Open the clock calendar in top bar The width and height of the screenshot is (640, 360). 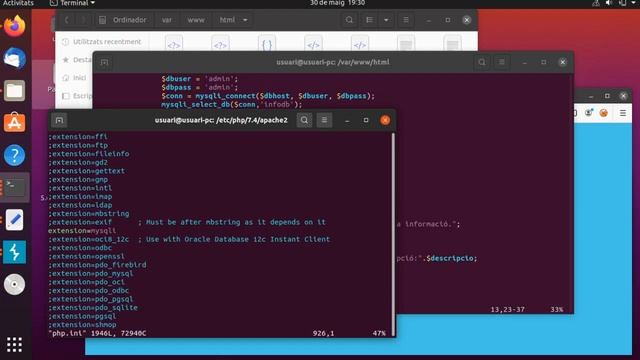(337, 3)
